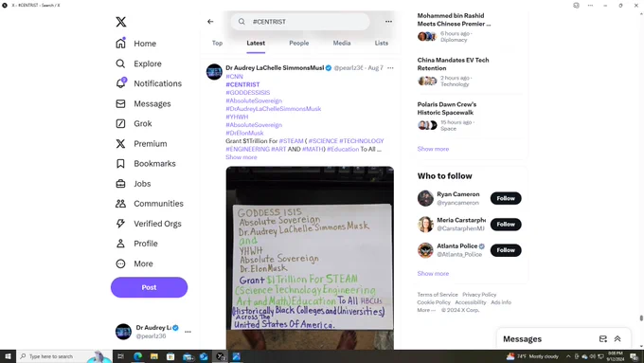Show more Who to follow suggestions

coord(433,273)
